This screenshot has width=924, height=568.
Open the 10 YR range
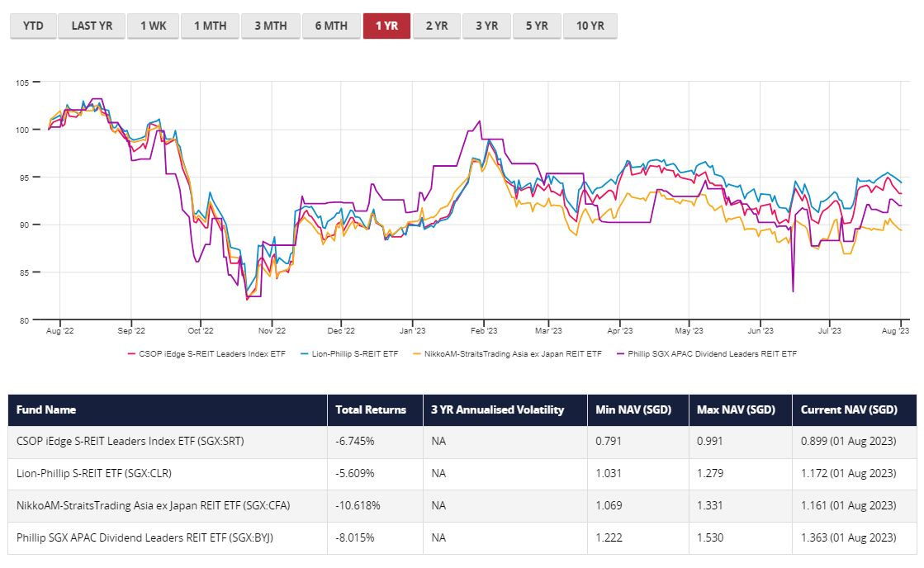coord(590,26)
